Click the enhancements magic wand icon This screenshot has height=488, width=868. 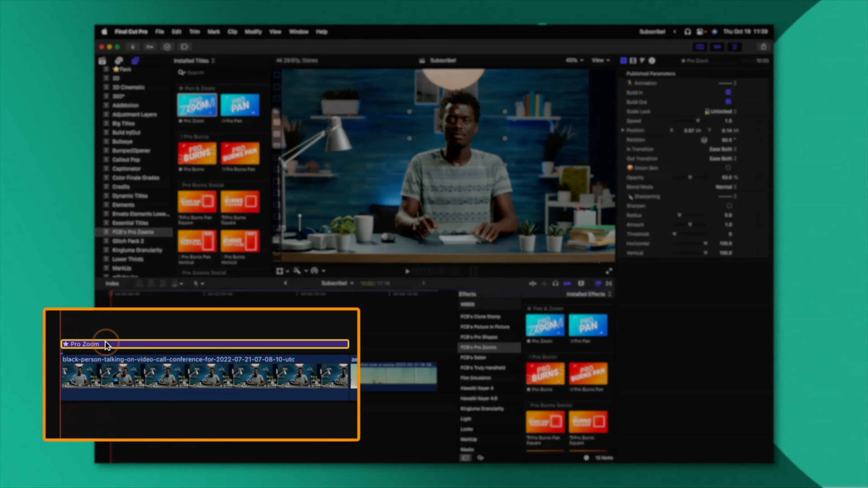click(297, 271)
